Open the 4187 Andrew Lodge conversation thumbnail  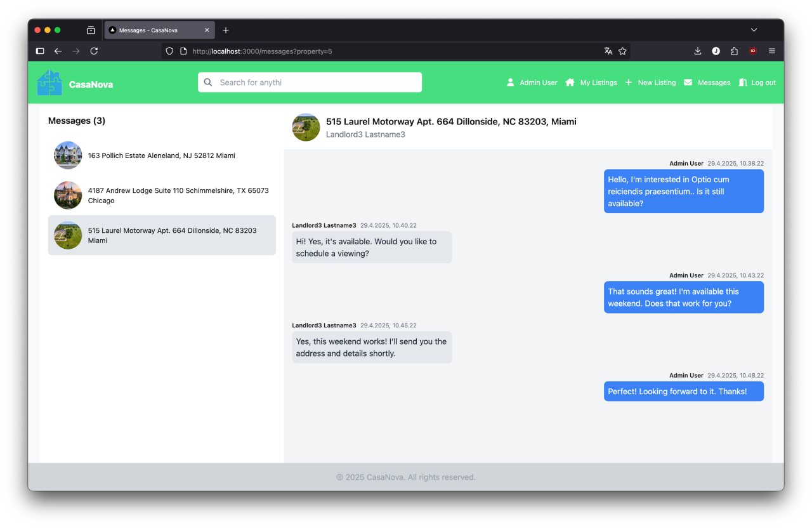[x=68, y=195]
